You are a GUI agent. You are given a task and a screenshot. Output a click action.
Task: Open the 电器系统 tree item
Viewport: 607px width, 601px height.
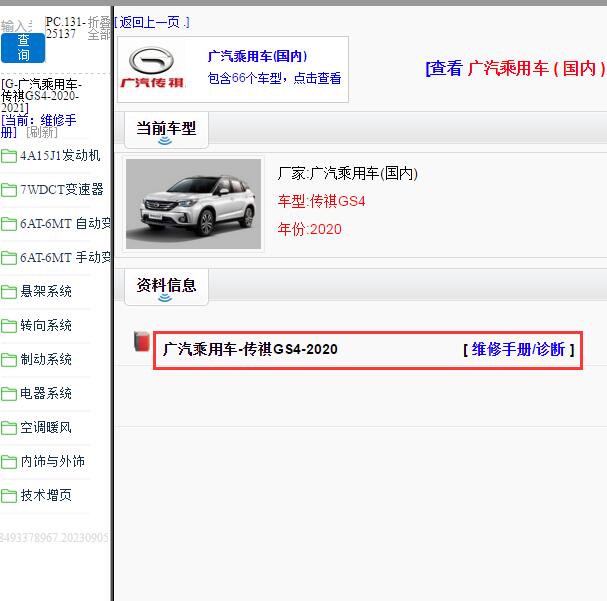click(x=46, y=394)
